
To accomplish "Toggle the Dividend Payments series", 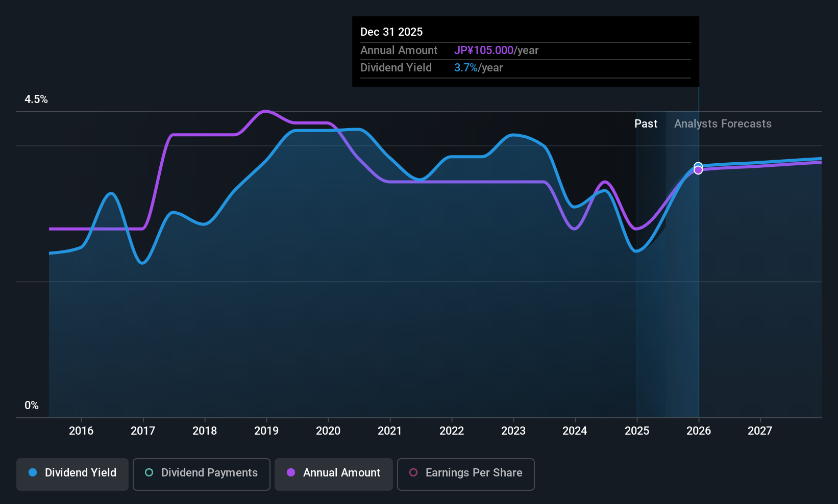I will coord(202,474).
